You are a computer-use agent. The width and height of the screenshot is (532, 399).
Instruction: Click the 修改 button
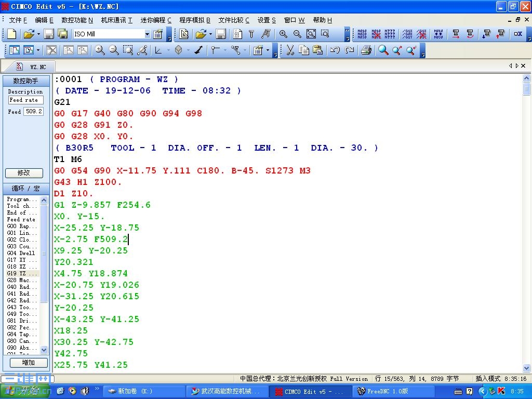click(24, 172)
